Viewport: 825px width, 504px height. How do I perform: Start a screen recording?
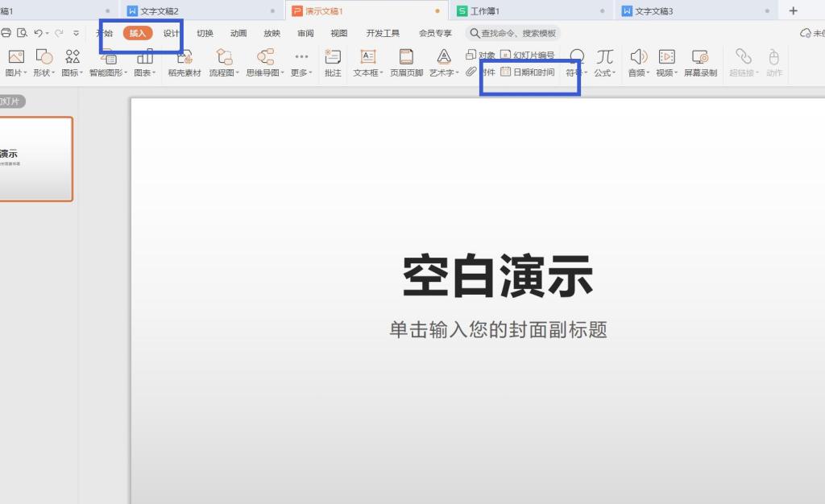pos(700,63)
